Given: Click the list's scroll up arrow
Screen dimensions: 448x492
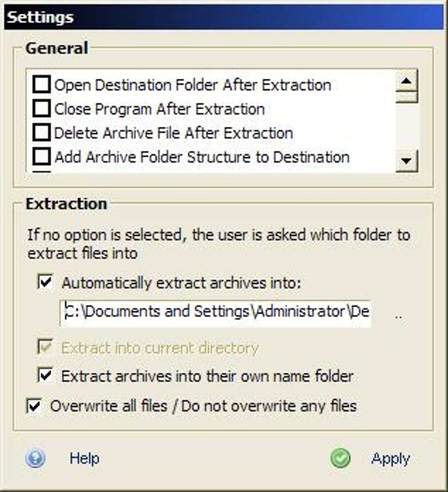Looking at the screenshot, I should pos(406,81).
